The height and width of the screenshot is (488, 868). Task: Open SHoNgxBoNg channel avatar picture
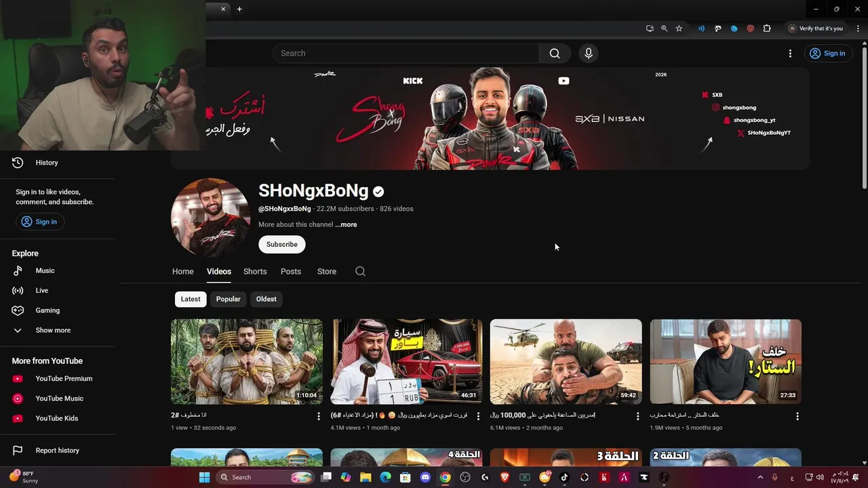point(211,218)
